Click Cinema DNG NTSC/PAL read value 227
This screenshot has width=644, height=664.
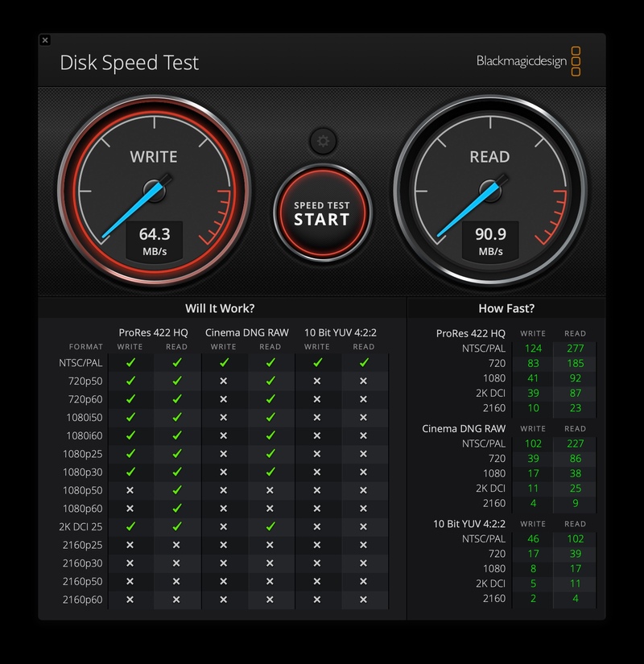click(575, 443)
